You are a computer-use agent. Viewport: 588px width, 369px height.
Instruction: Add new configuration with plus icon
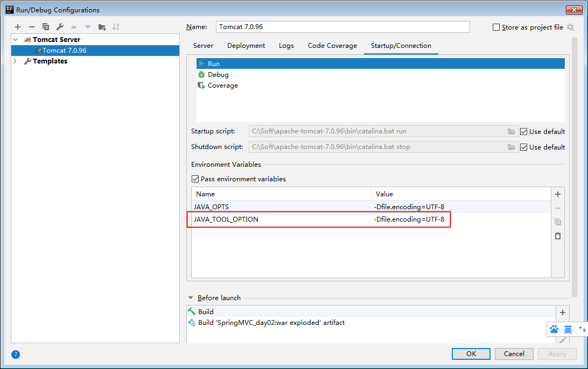click(x=18, y=27)
